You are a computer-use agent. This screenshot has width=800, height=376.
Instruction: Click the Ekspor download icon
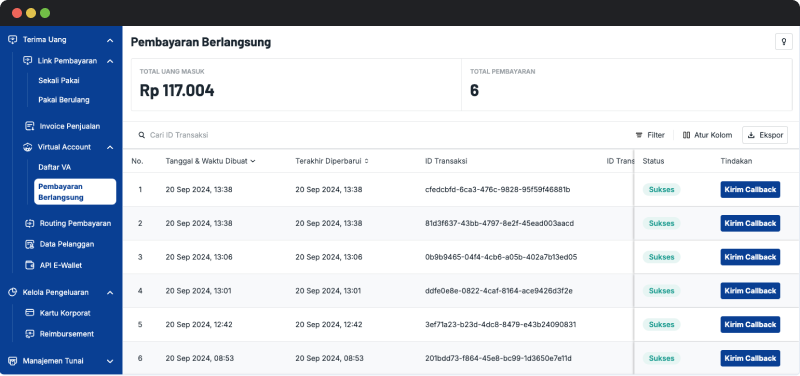point(751,135)
